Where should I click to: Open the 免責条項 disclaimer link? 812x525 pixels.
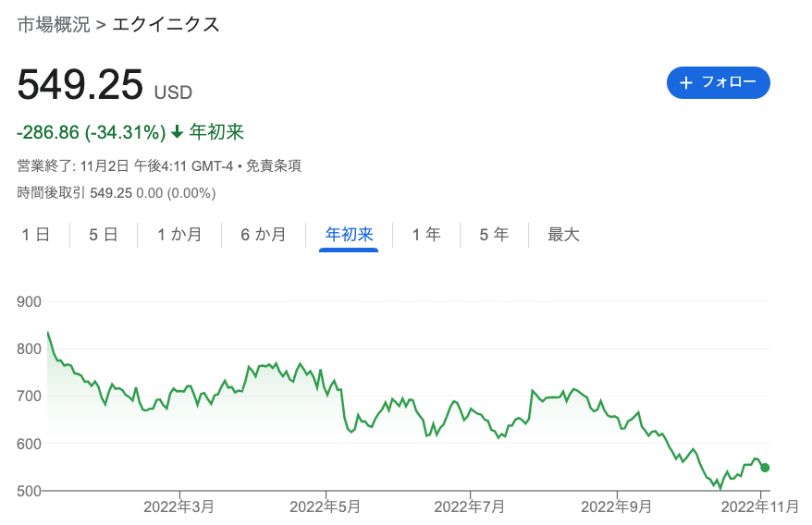(274, 166)
